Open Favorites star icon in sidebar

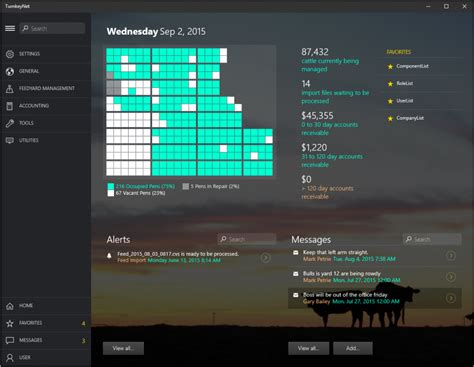click(10, 323)
